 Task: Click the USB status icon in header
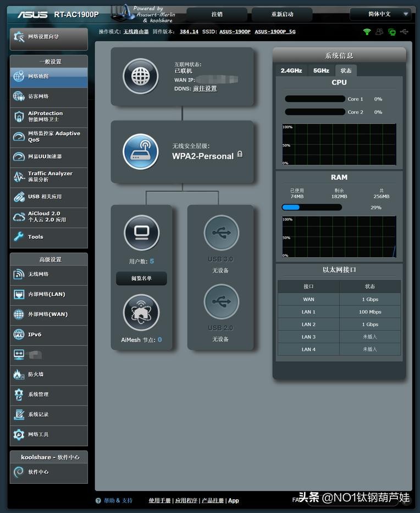(x=404, y=32)
